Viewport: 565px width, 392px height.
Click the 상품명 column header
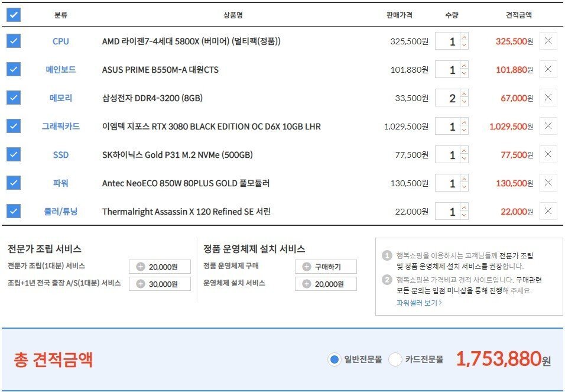233,15
